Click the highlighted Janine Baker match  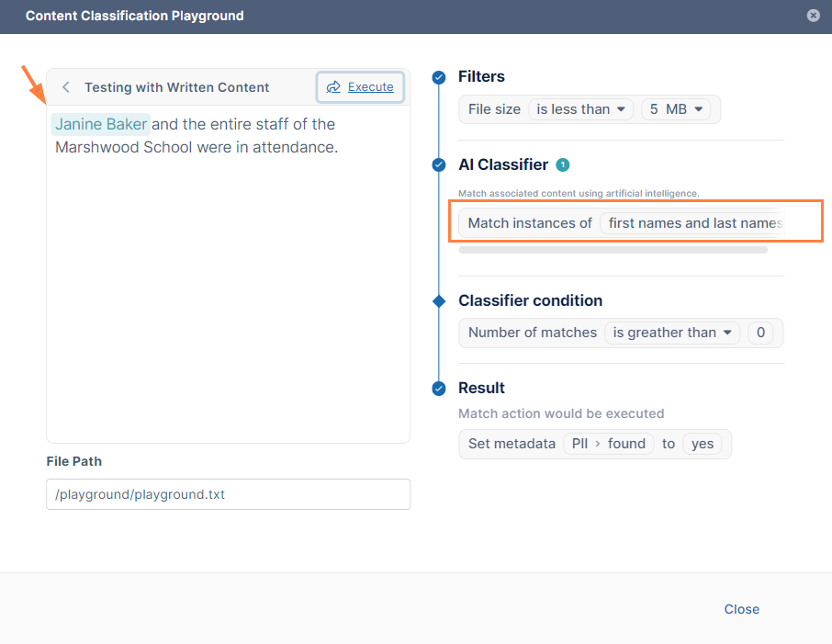[101, 124]
